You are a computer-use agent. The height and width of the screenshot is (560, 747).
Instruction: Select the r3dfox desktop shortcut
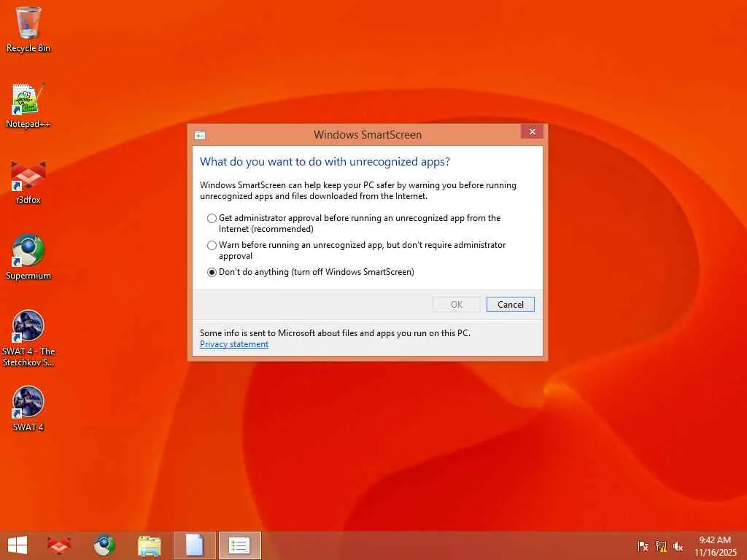pos(28,182)
